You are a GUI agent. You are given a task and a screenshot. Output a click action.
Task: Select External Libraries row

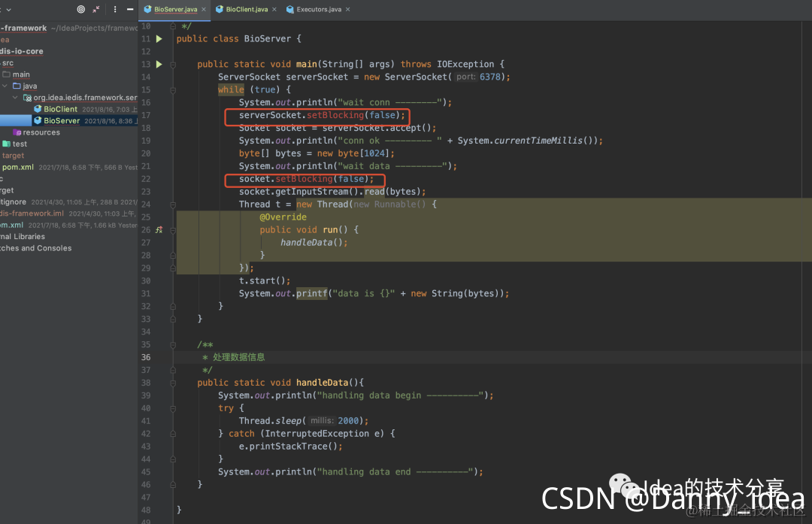click(69, 237)
